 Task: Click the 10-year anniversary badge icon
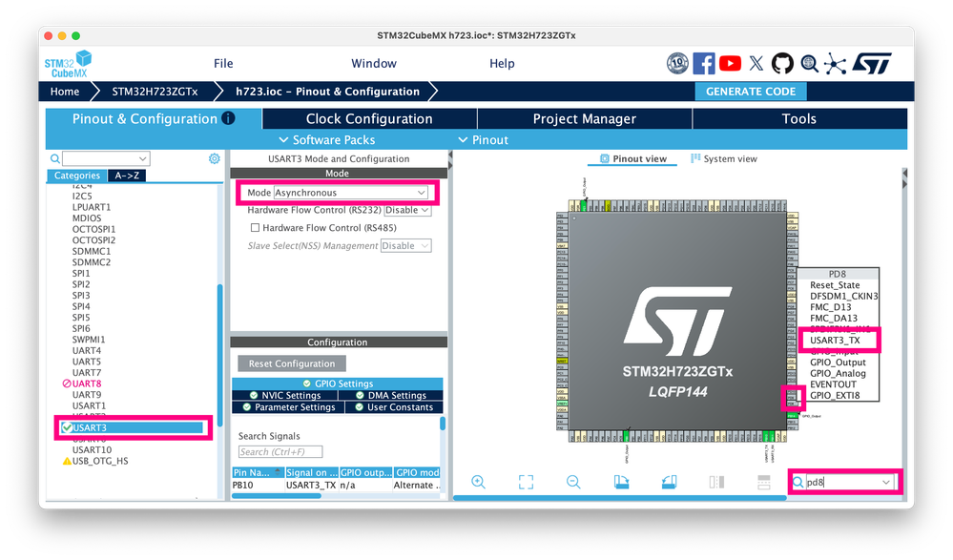[677, 63]
